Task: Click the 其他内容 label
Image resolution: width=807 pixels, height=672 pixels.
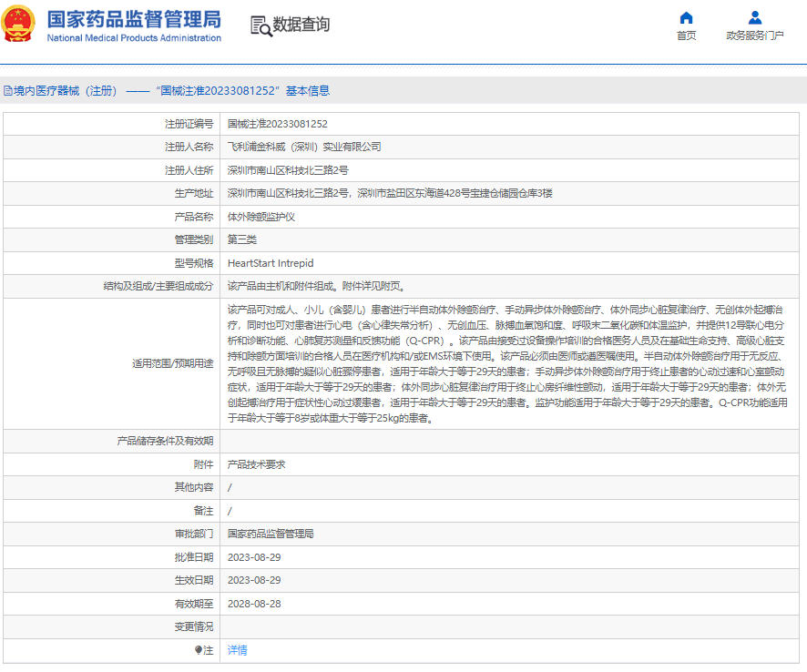Action: [x=193, y=487]
